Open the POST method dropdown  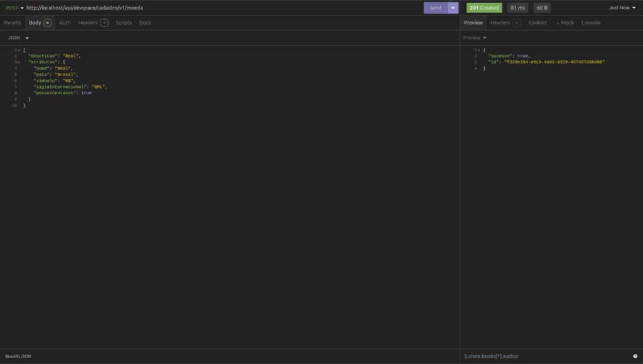pyautogui.click(x=14, y=8)
